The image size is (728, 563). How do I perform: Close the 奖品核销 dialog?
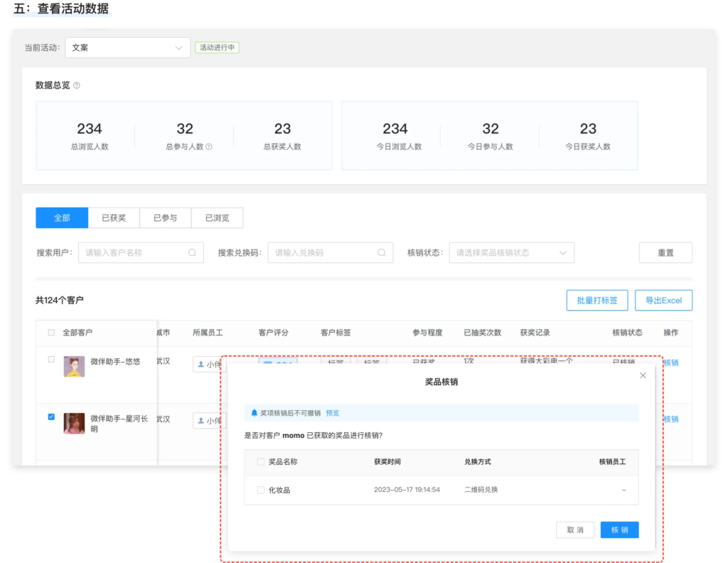tap(643, 375)
